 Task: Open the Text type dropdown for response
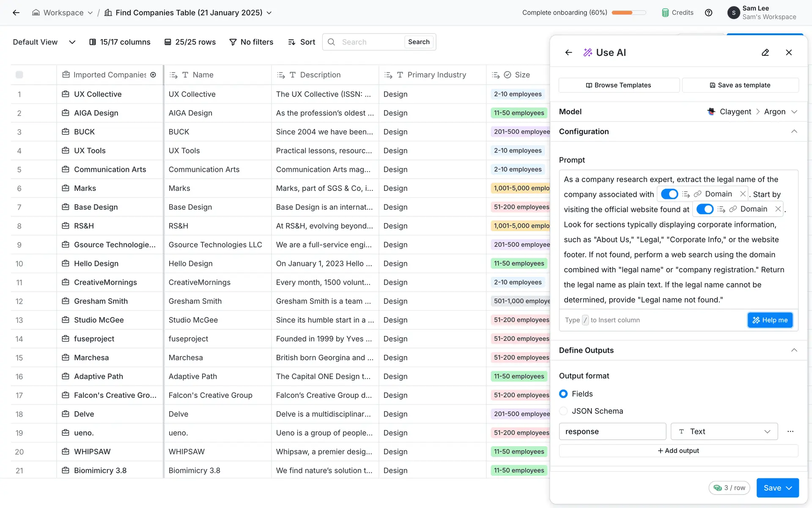724,431
